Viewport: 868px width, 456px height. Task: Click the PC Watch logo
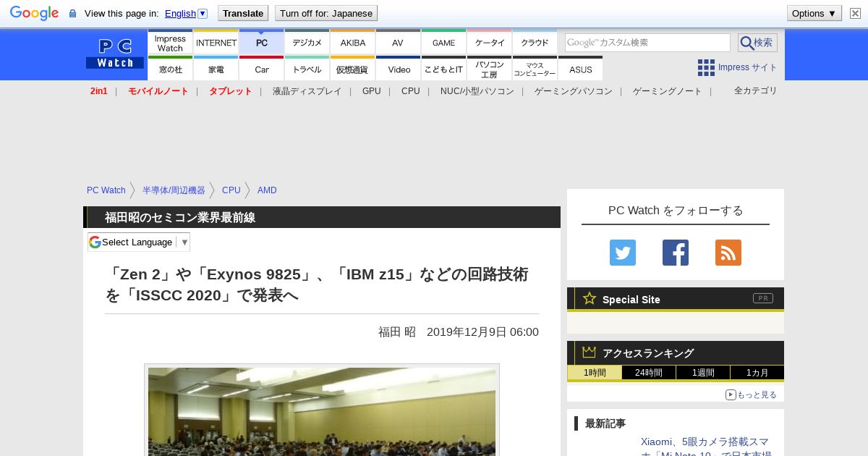[114, 54]
